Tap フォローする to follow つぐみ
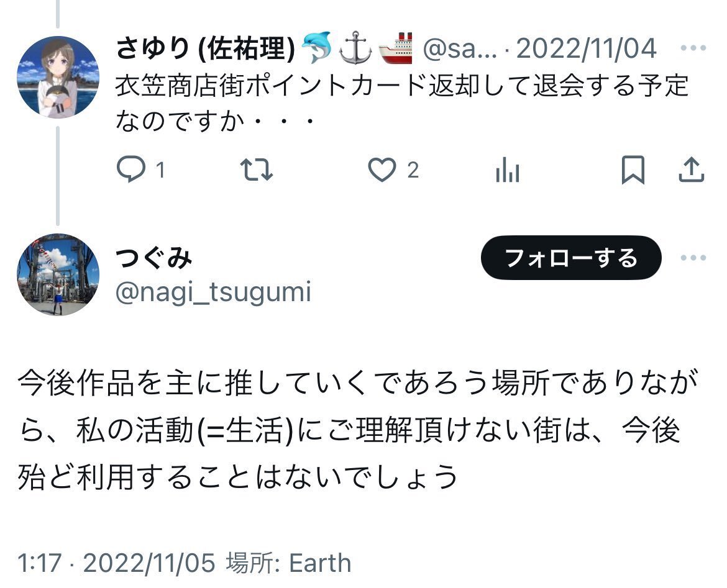The width and height of the screenshot is (727, 588). pos(571,258)
